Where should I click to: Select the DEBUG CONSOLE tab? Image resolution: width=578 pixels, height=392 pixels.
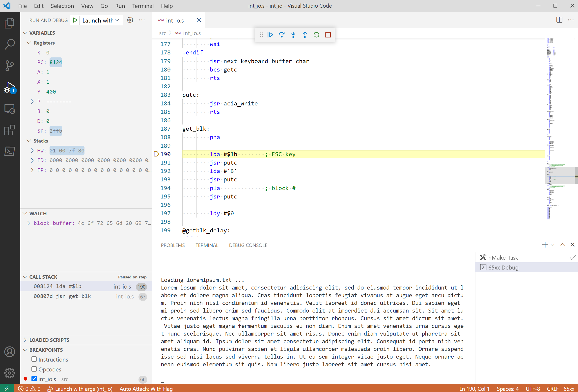(248, 245)
